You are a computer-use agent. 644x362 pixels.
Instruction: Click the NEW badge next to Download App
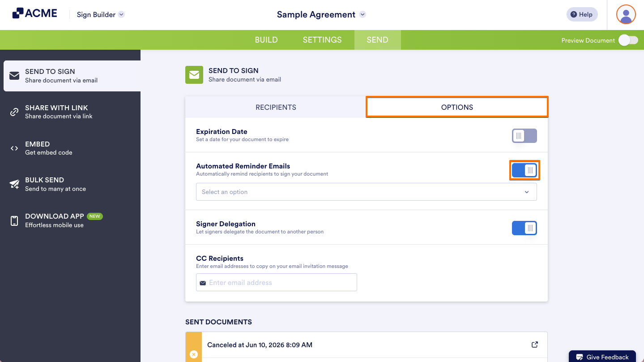click(x=94, y=216)
